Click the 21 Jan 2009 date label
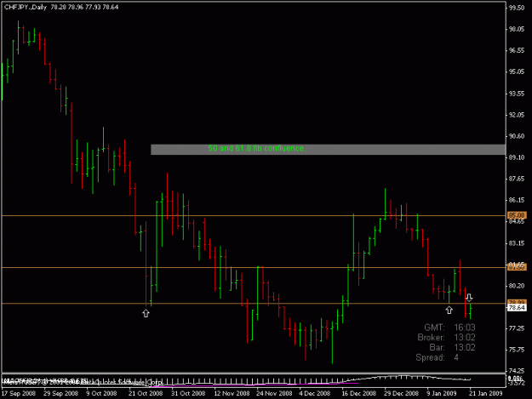 [486, 394]
